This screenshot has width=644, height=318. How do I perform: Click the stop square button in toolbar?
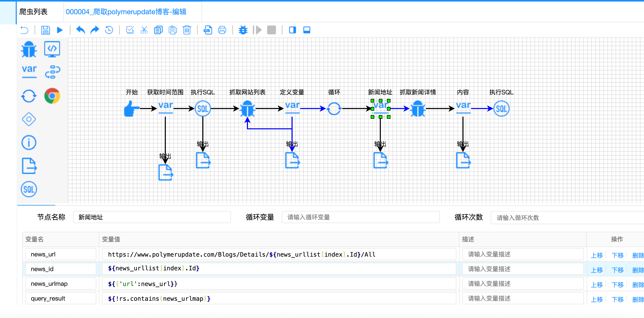point(271,30)
